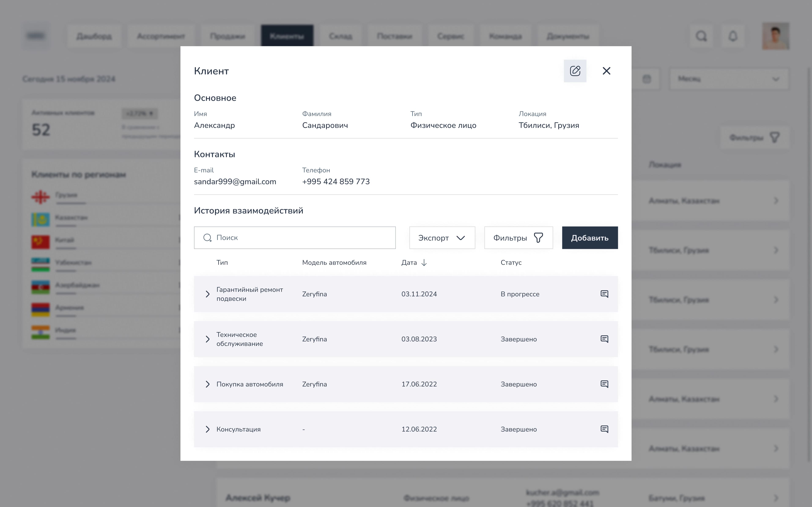
Task: Click the Добавить button
Action: coord(590,238)
